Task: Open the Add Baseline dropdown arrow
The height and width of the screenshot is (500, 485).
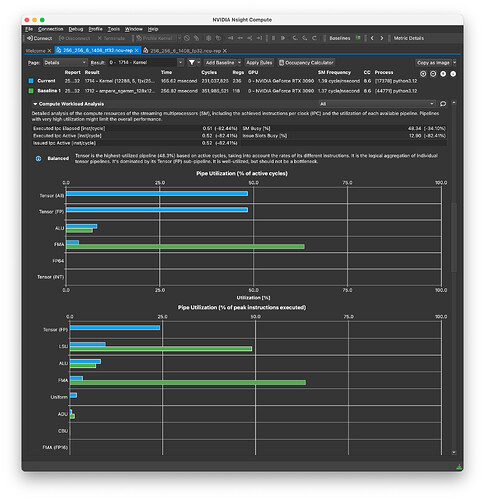Action: coord(239,63)
